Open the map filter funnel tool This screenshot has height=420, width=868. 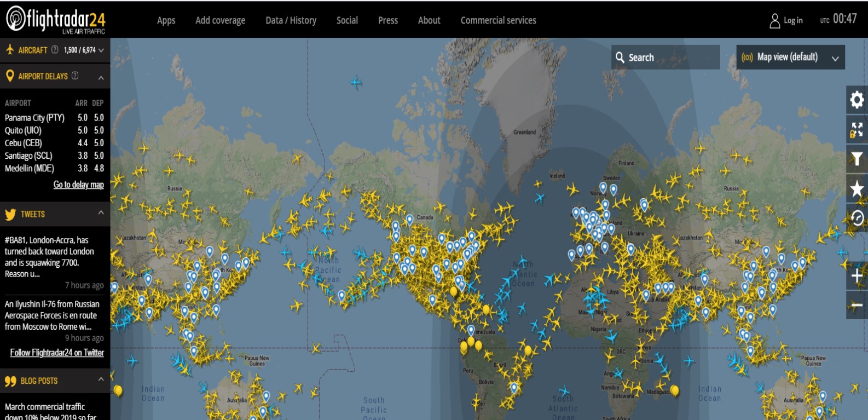tap(857, 159)
